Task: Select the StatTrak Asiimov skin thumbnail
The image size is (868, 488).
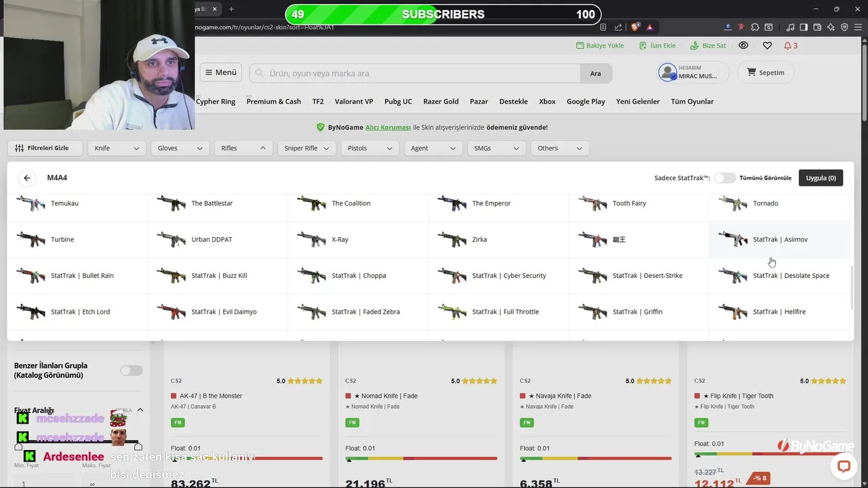Action: click(x=733, y=239)
